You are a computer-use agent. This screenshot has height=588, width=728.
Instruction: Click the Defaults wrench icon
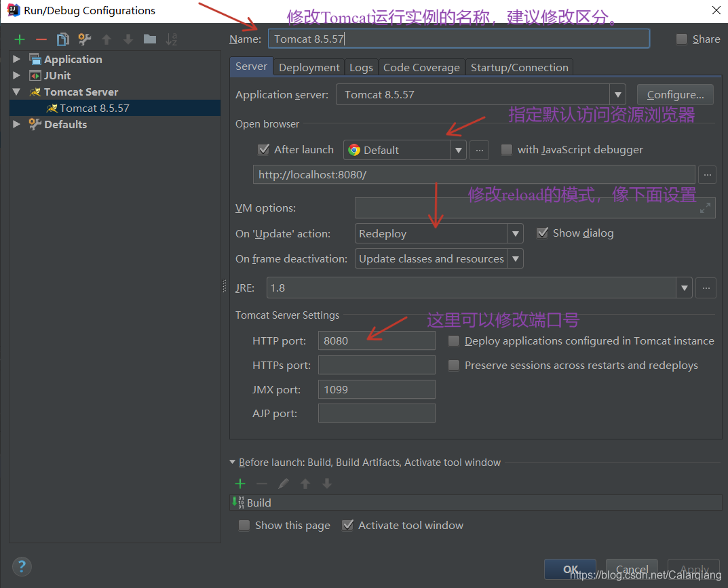pyautogui.click(x=35, y=124)
